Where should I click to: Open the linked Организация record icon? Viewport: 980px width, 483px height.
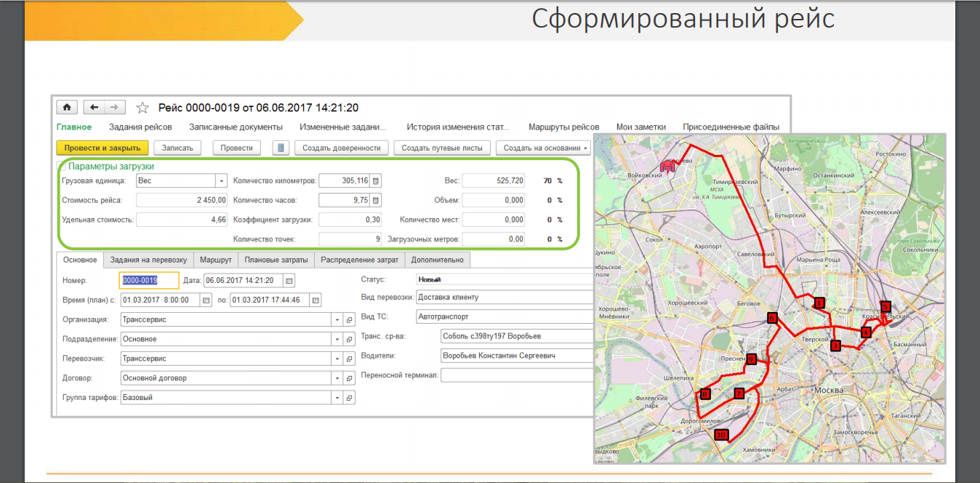350,319
